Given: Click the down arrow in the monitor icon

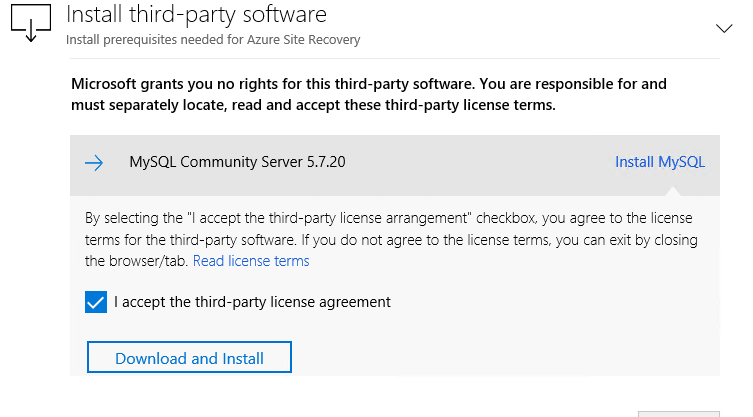Looking at the screenshot, I should point(31,30).
